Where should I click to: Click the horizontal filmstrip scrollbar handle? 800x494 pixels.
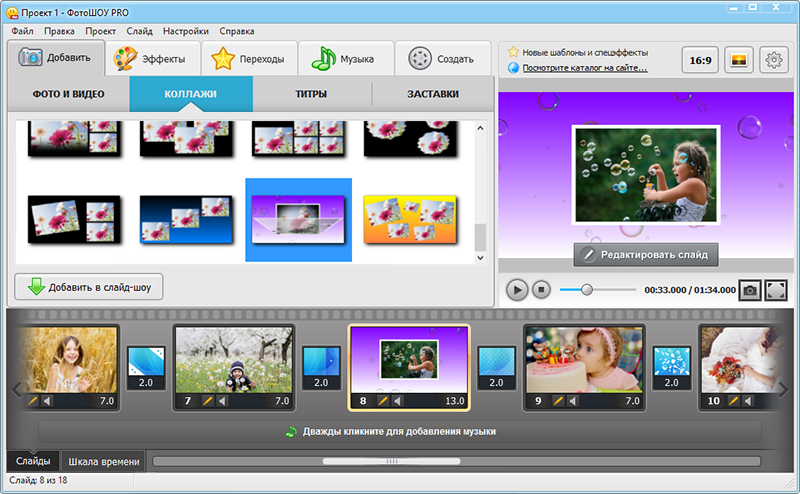[391, 461]
